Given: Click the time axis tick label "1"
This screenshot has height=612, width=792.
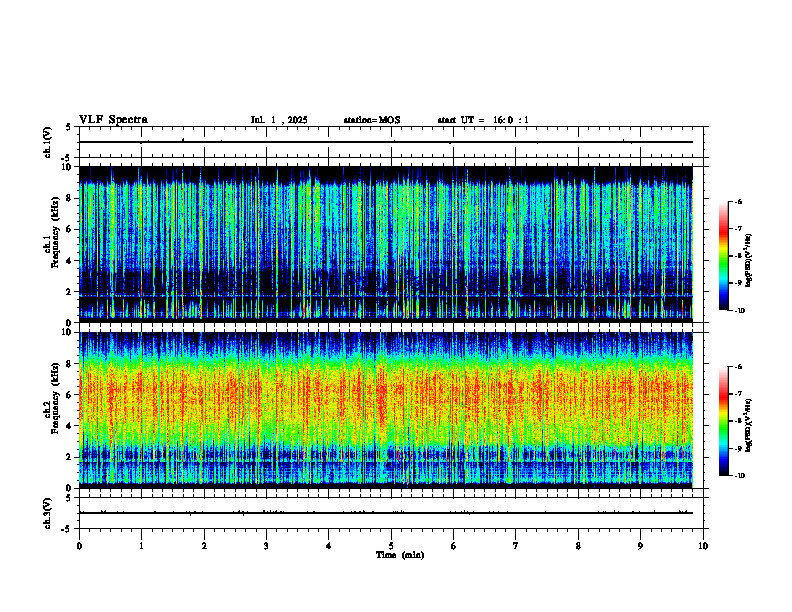Looking at the screenshot, I should click(141, 546).
